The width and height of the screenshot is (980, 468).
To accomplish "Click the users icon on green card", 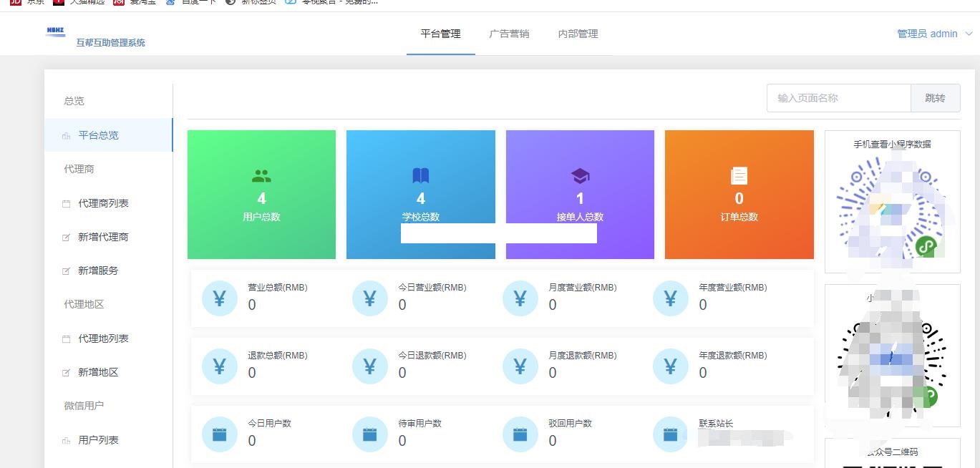I will click(261, 174).
